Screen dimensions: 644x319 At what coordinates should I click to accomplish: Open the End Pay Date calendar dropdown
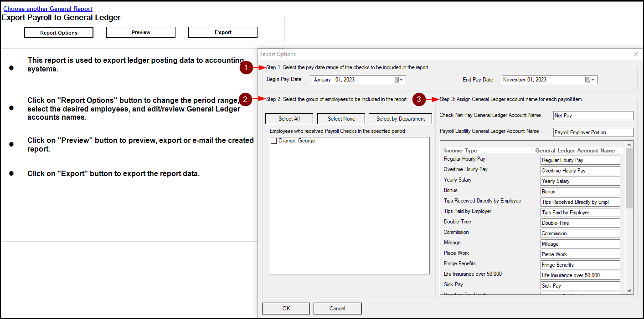pyautogui.click(x=590, y=80)
